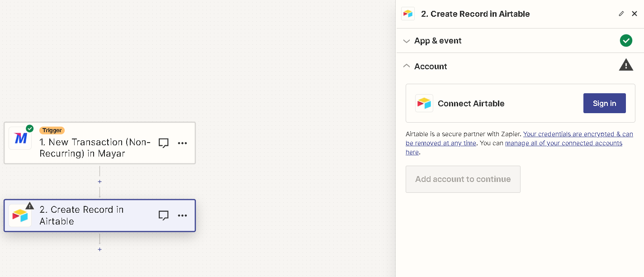Add a step between trigger and Airtable action

pos(99,181)
